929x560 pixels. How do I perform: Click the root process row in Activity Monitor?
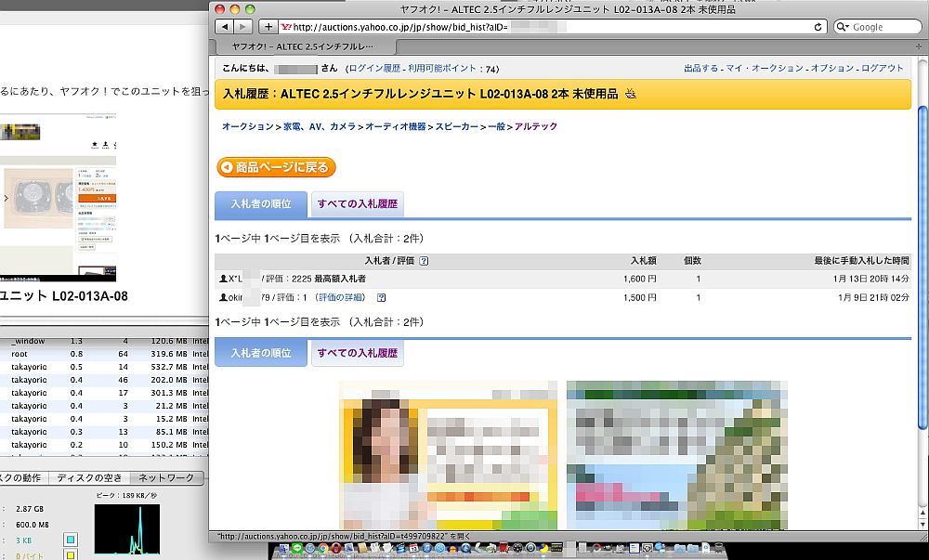point(104,354)
